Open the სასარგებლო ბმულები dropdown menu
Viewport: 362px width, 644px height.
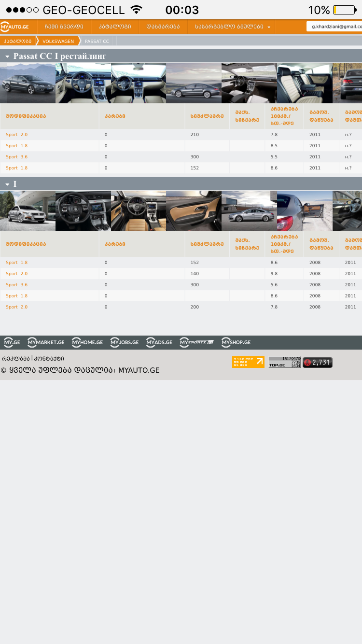[x=232, y=27]
